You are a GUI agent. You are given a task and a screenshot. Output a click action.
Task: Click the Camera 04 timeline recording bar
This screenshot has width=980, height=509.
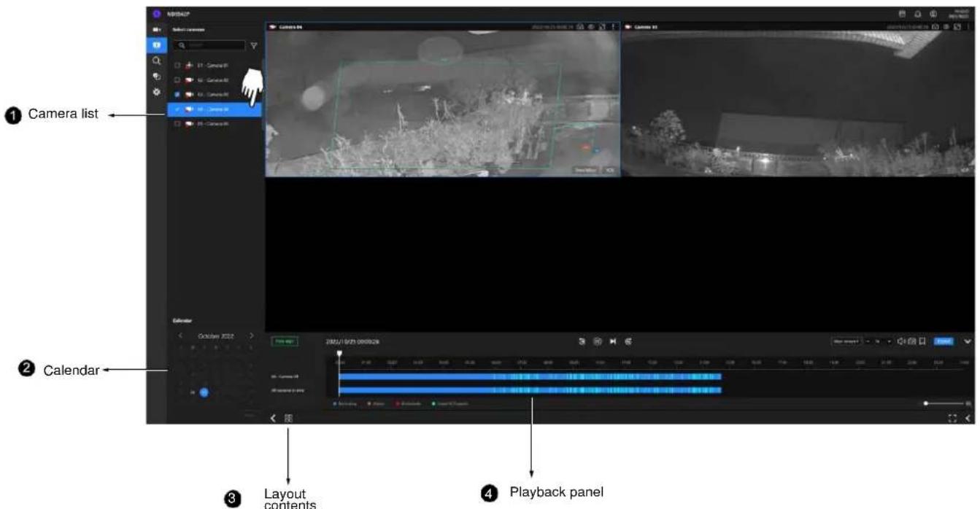click(530, 376)
